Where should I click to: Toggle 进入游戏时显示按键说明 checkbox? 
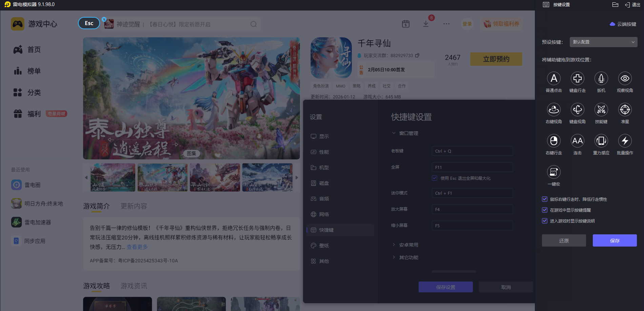545,221
